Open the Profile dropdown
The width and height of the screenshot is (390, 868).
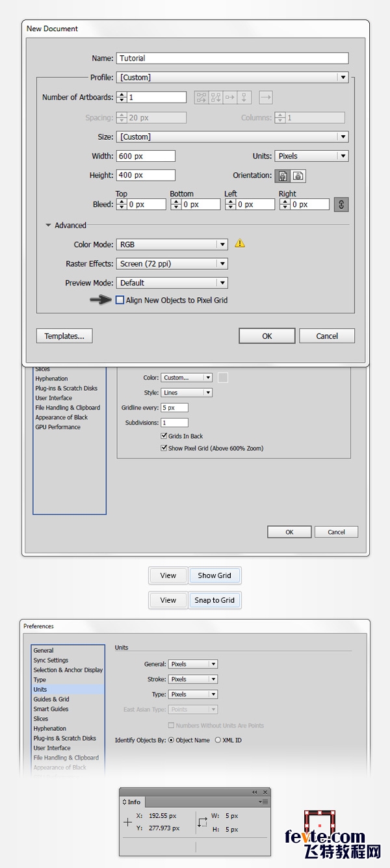[x=233, y=77]
